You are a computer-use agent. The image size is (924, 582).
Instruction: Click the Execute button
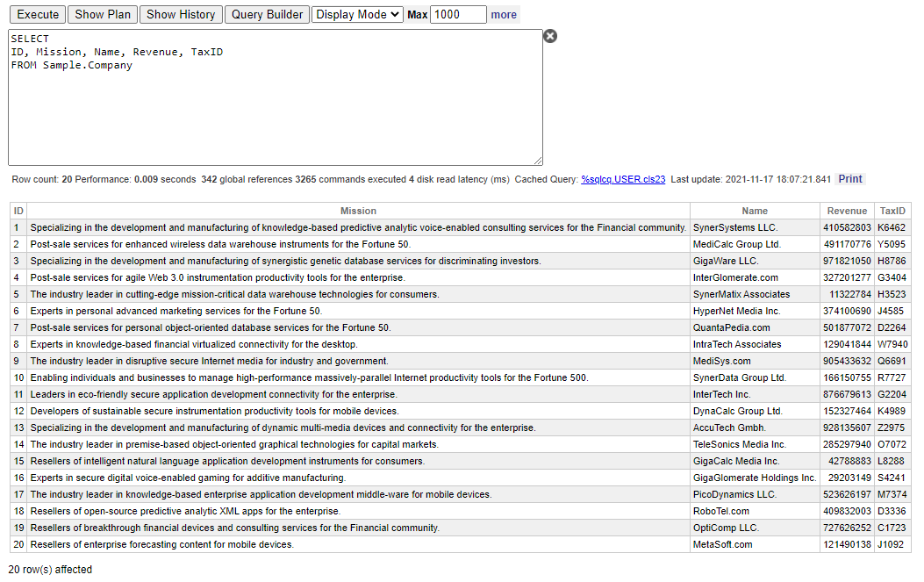39,14
